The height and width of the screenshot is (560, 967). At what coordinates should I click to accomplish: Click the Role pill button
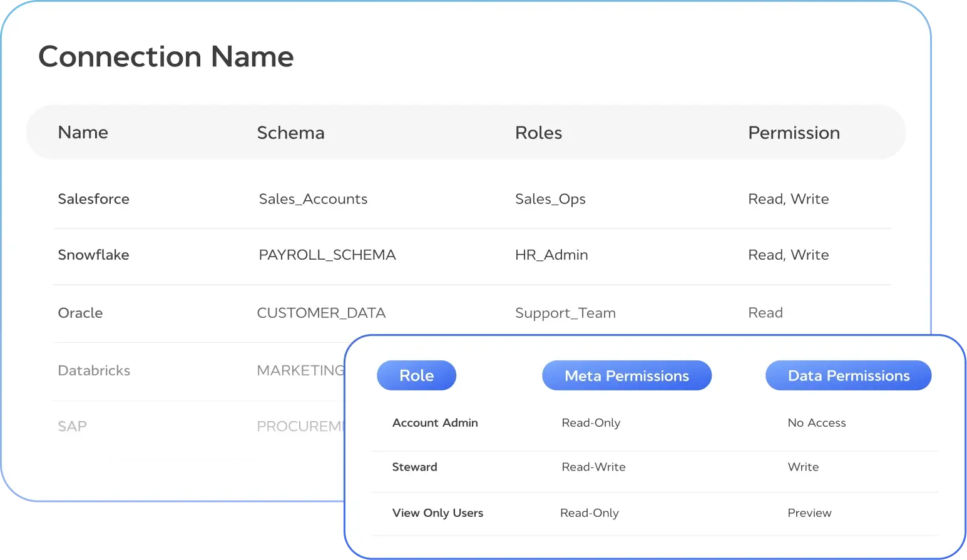point(416,375)
